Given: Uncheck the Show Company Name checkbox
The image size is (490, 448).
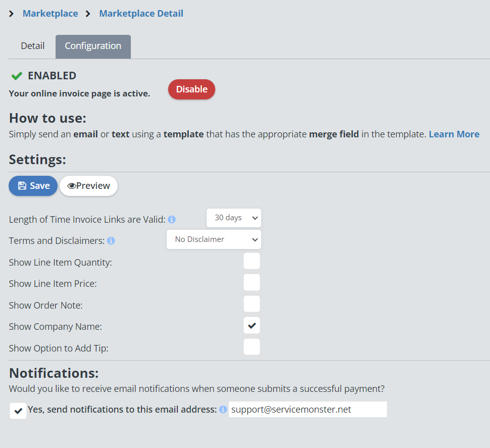Looking at the screenshot, I should [x=252, y=326].
